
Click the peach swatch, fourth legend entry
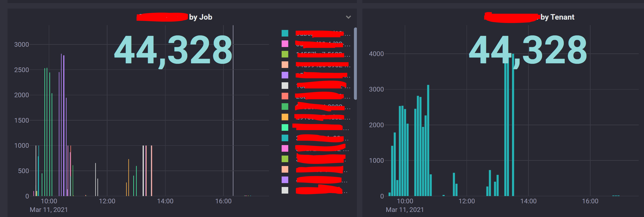pyautogui.click(x=285, y=64)
